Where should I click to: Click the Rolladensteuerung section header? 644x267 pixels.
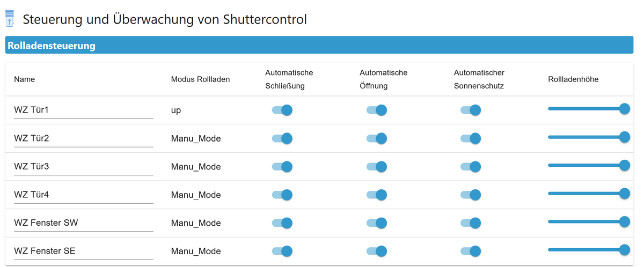(x=52, y=46)
